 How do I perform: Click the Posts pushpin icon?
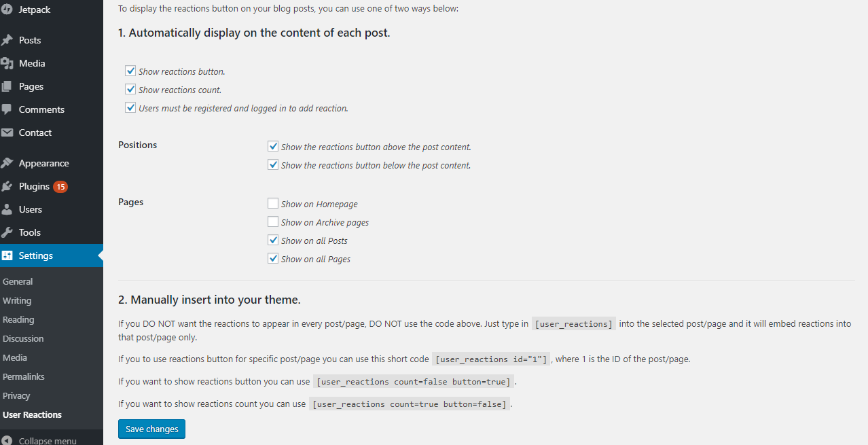click(x=7, y=40)
